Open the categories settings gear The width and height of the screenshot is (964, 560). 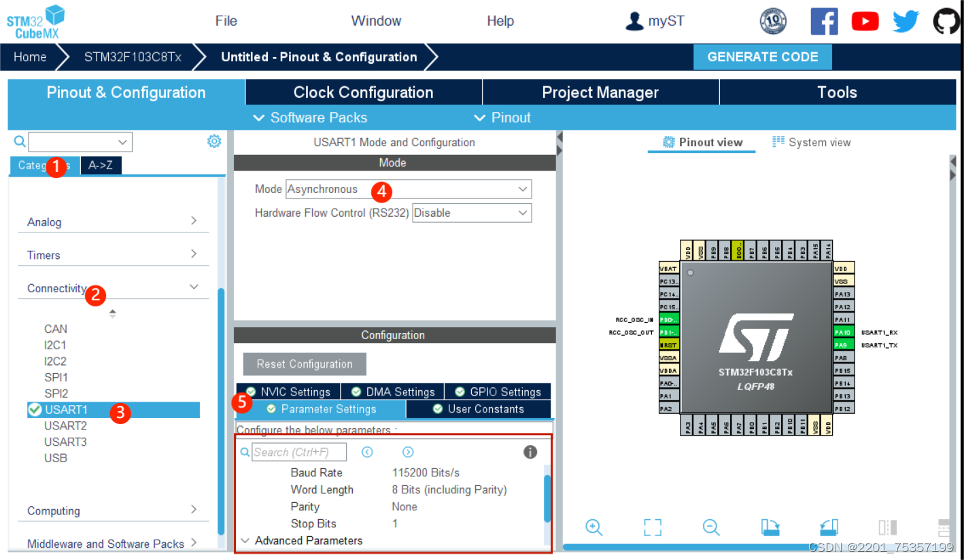(x=214, y=141)
